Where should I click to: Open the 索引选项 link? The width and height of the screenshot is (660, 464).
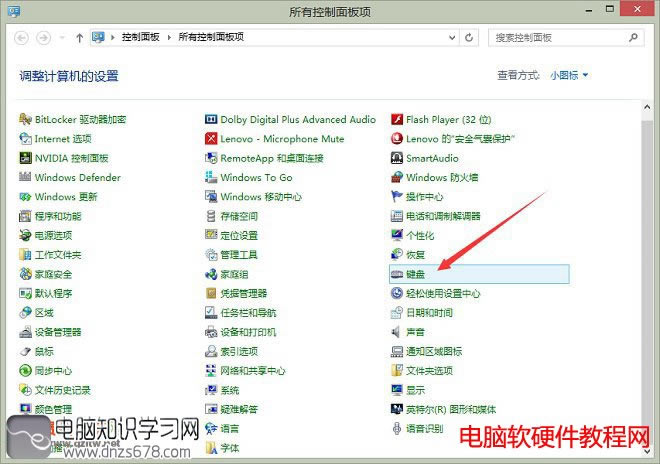tap(239, 351)
